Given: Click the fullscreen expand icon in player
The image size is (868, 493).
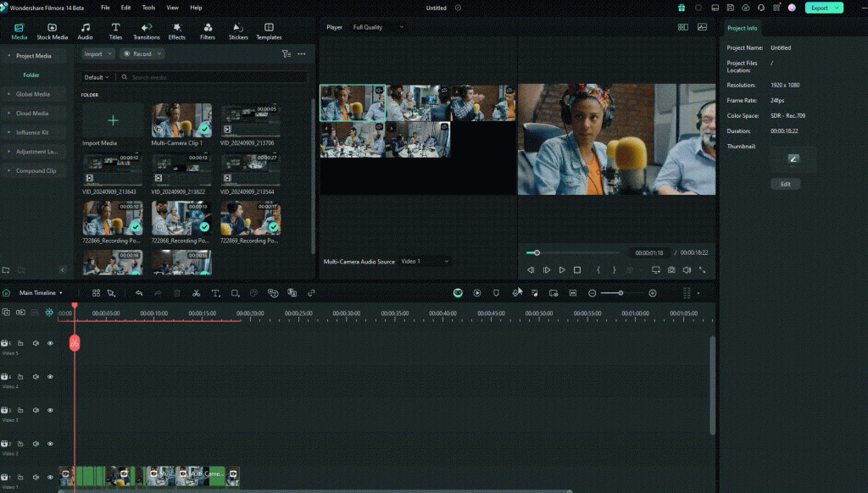Looking at the screenshot, I should [702, 270].
